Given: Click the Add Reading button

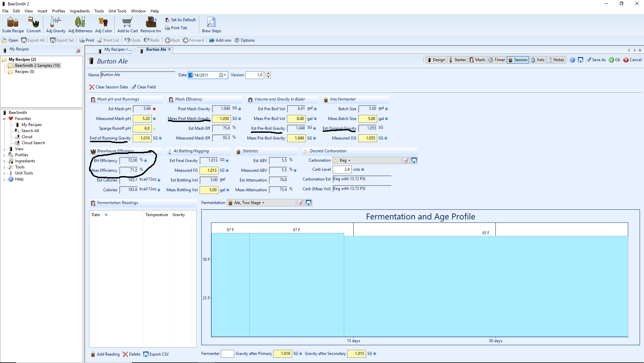Looking at the screenshot, I should click(105, 354).
